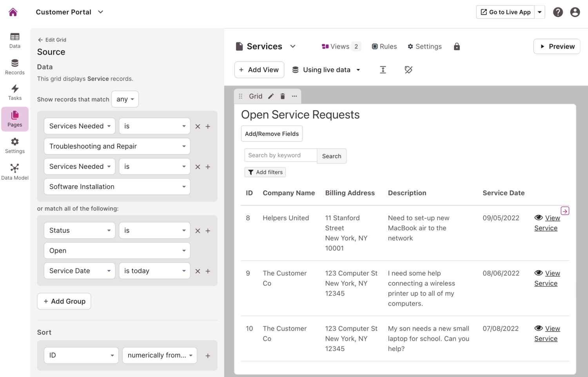Open Grid more options ellipsis menu
The height and width of the screenshot is (377, 588).
[294, 96]
